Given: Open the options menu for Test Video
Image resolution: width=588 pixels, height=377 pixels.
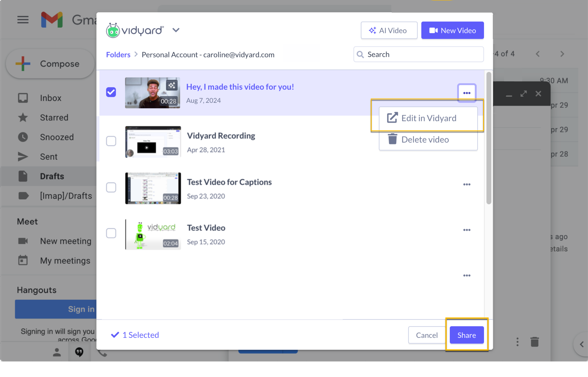Looking at the screenshot, I should (x=467, y=230).
